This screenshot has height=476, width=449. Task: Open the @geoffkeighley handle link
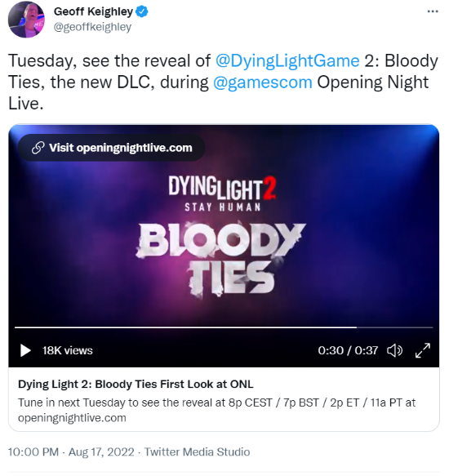[92, 27]
